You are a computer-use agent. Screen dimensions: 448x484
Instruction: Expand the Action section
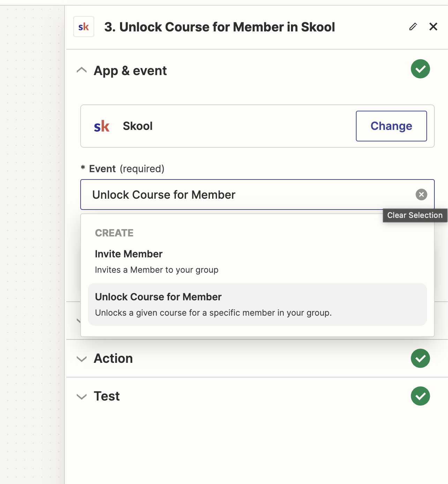[82, 359]
